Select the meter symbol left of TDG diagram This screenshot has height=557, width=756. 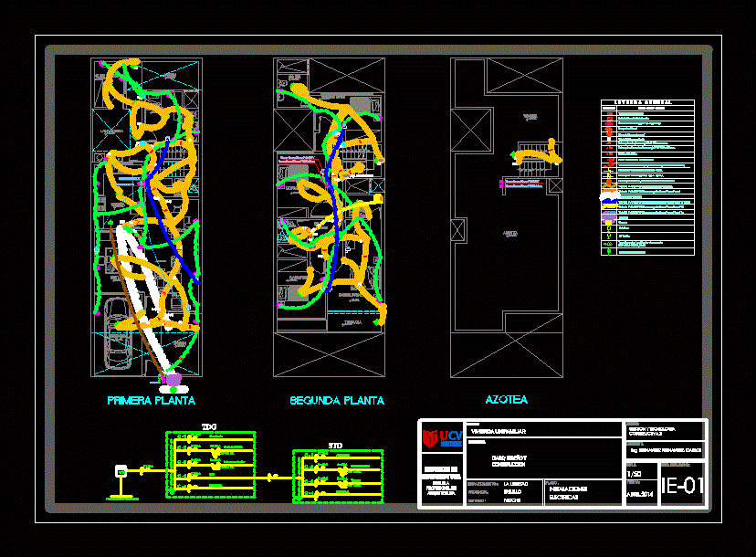point(121,471)
